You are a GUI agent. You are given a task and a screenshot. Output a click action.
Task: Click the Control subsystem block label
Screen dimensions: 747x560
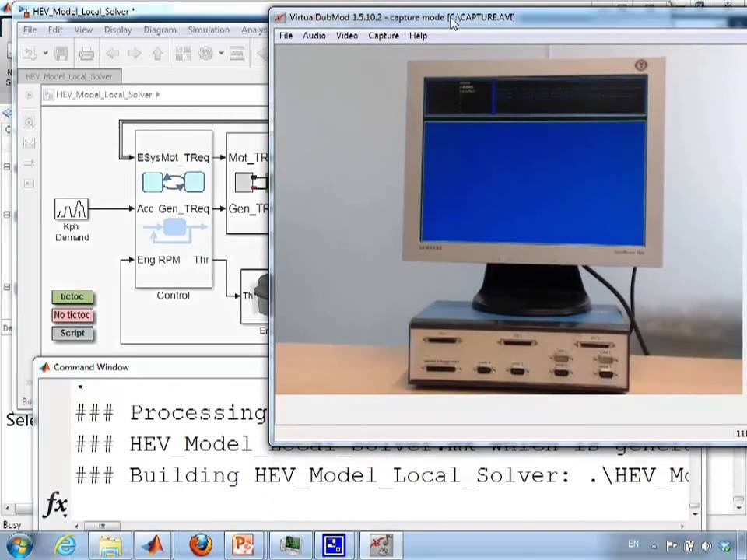pyautogui.click(x=173, y=296)
